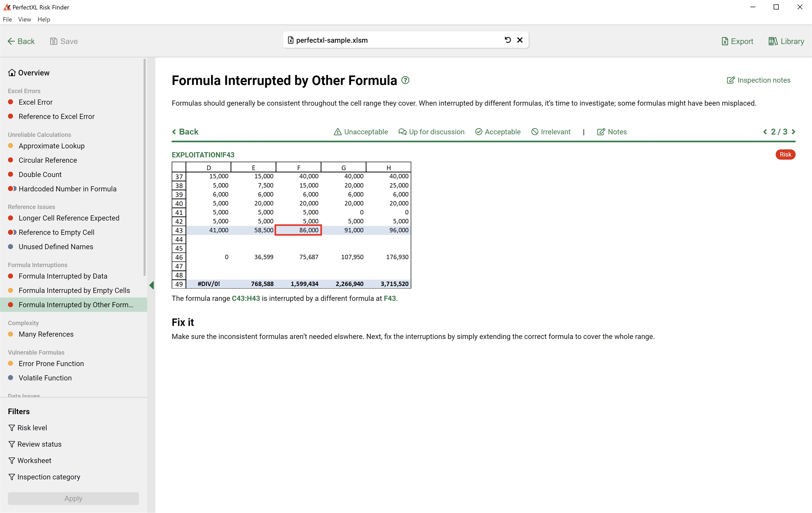Open the Library

click(786, 41)
